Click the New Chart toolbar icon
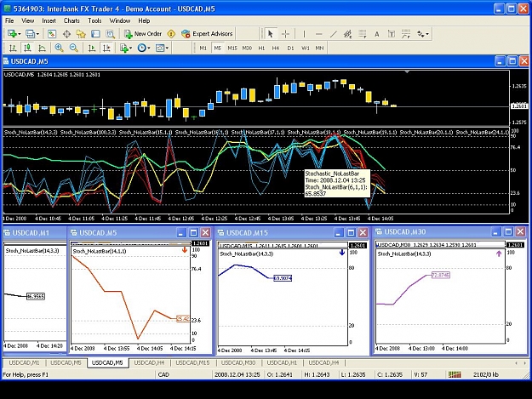 (12, 33)
